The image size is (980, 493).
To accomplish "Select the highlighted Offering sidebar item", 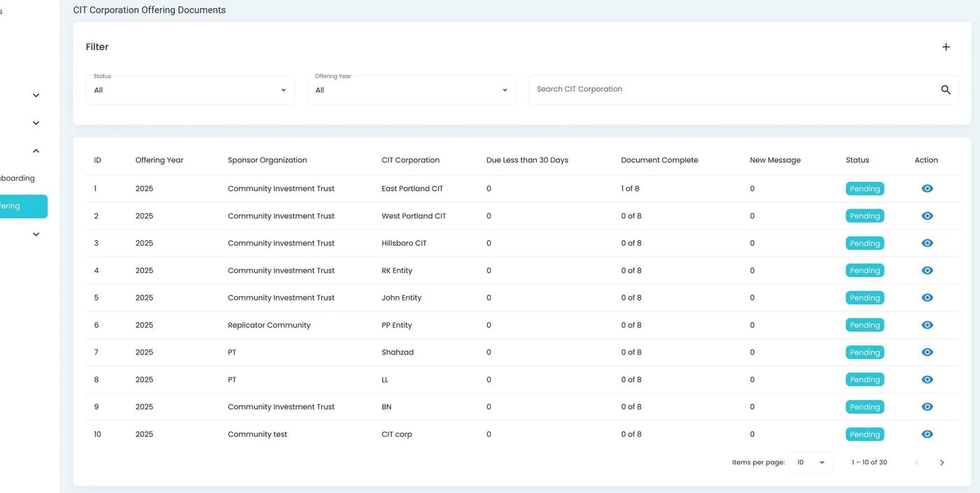I will [x=21, y=207].
